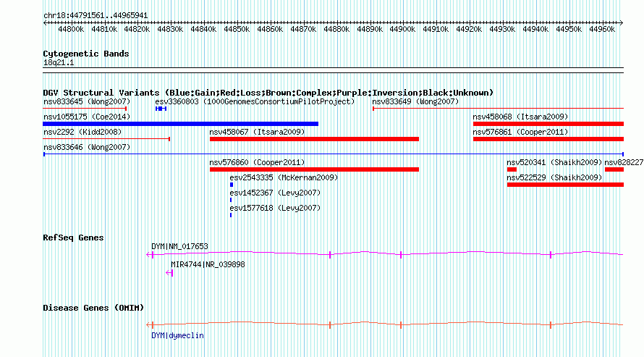644x357 pixels.
Task: Select the nsv2292 (Kidd2008) label
Action: pos(82,132)
